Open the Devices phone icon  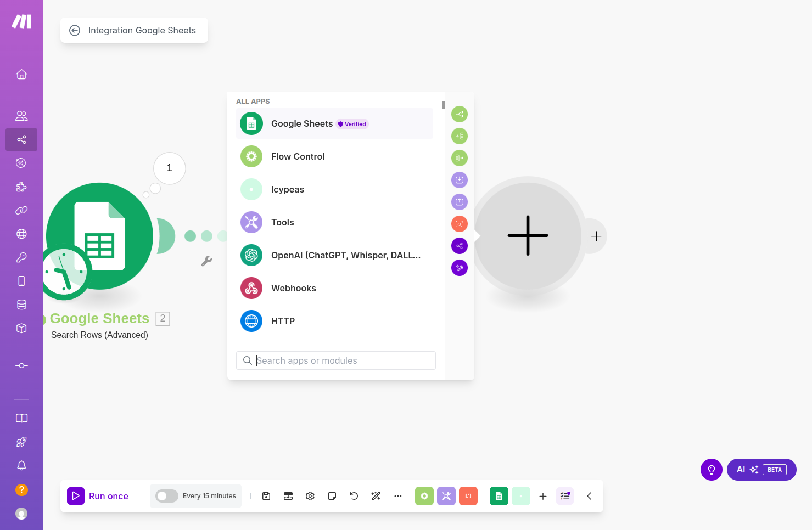(21, 281)
